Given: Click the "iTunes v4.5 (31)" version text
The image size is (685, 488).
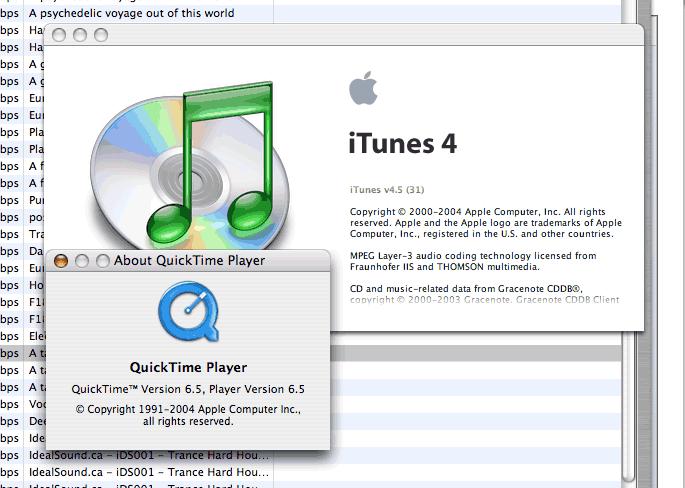Looking at the screenshot, I should (x=387, y=190).
